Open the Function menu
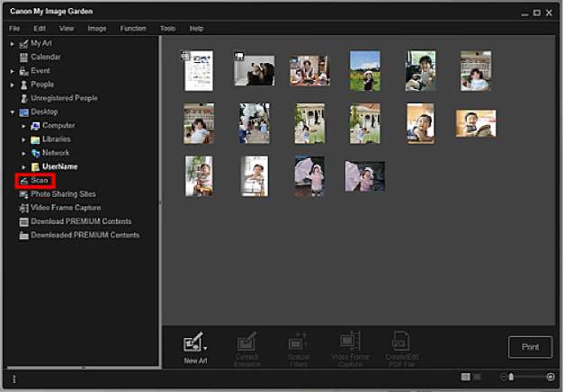 point(132,29)
